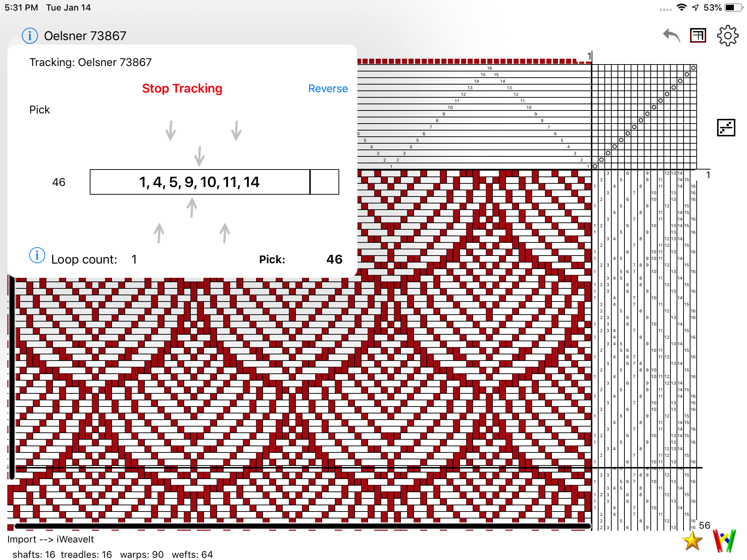Tap the undo arrow icon
The height and width of the screenshot is (560, 747).
click(x=671, y=36)
